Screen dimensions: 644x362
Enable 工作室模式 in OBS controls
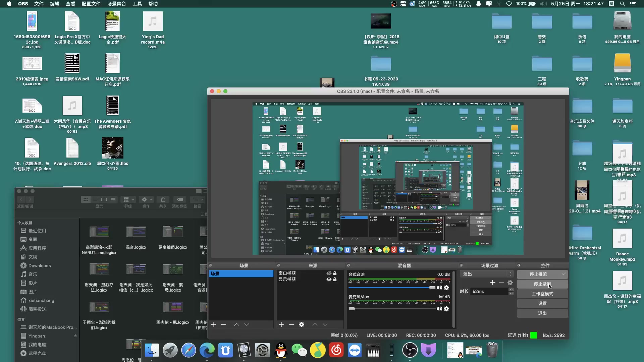(542, 294)
